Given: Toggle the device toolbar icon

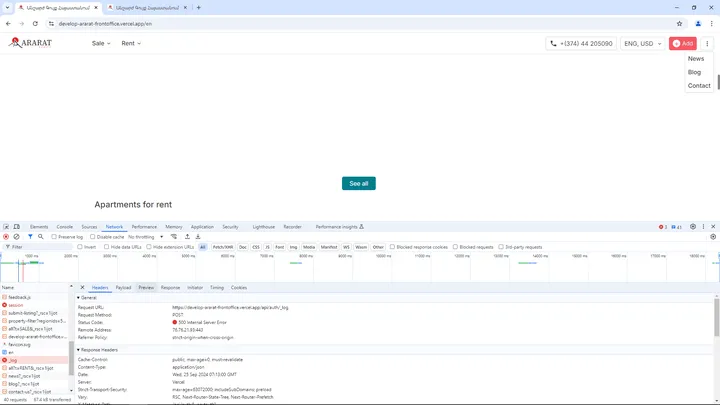Looking at the screenshot, I should coord(17,227).
